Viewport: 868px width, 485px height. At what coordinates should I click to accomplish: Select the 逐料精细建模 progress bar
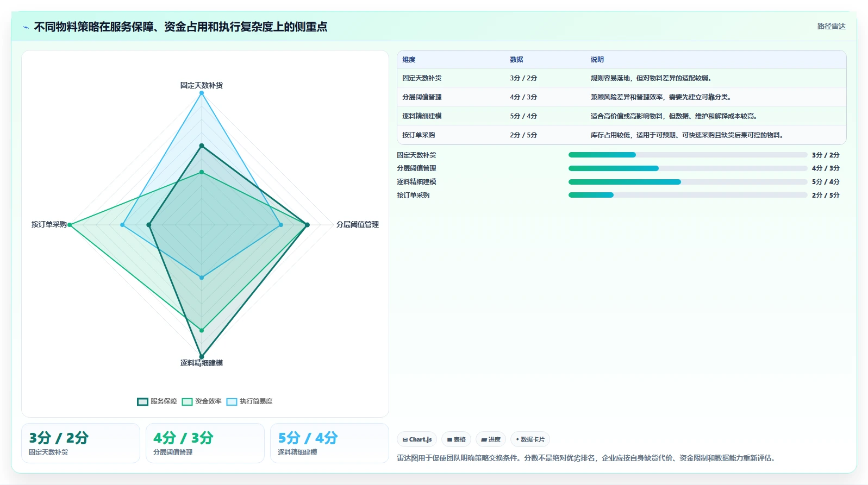[x=688, y=182]
